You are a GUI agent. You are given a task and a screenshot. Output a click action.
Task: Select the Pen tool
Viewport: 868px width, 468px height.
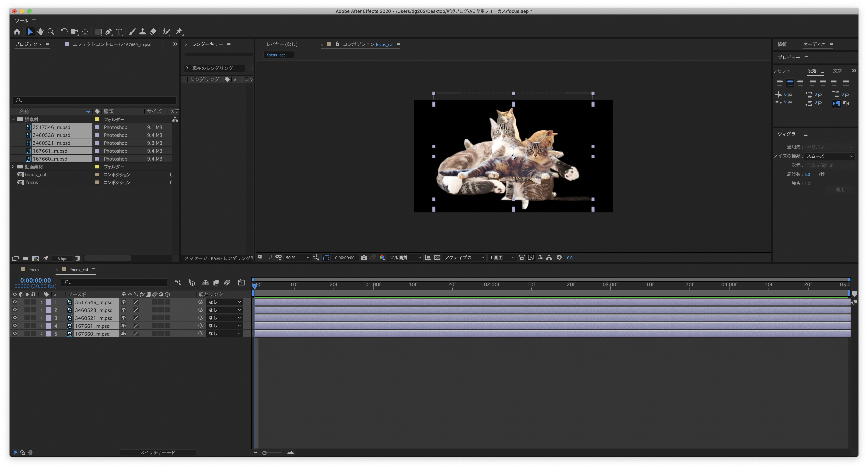click(x=109, y=32)
